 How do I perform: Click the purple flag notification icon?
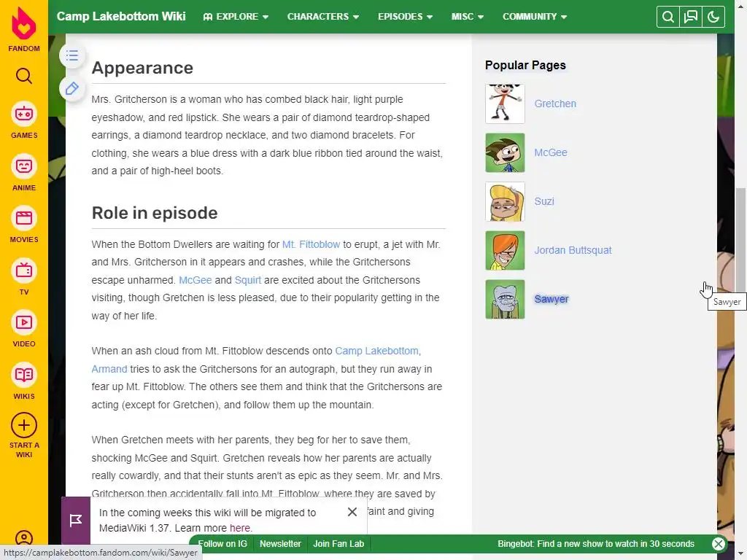point(76,521)
